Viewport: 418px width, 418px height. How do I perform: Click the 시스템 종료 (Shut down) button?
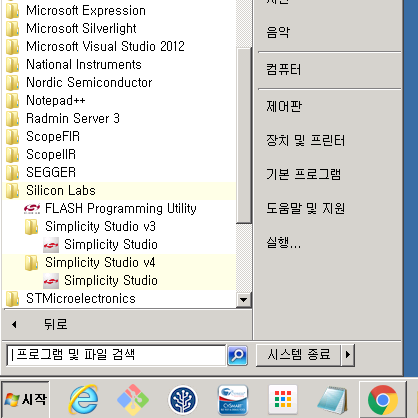pyautogui.click(x=299, y=355)
